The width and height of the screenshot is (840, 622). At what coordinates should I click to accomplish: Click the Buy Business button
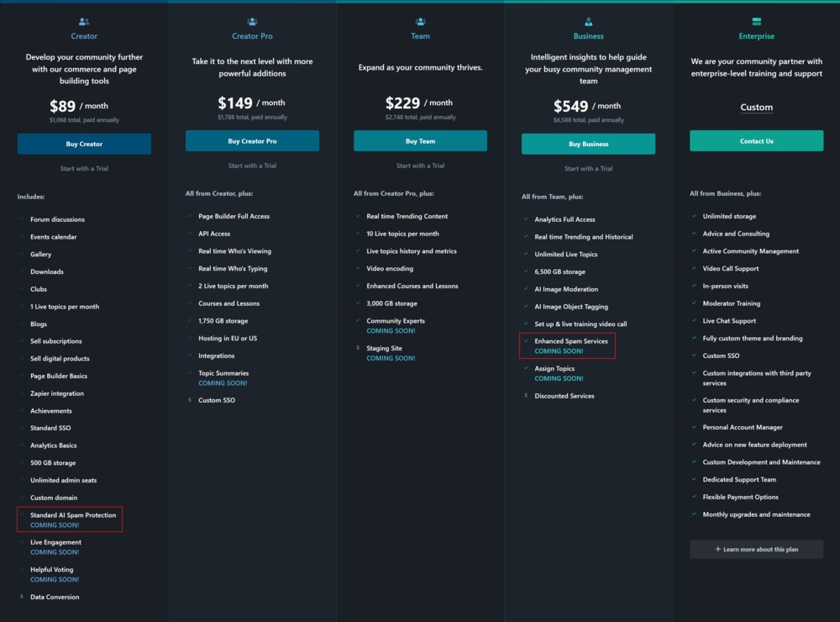[588, 144]
